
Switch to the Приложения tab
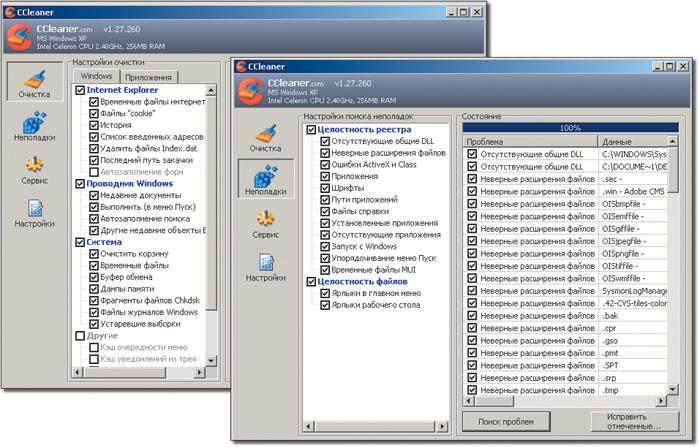[x=149, y=77]
